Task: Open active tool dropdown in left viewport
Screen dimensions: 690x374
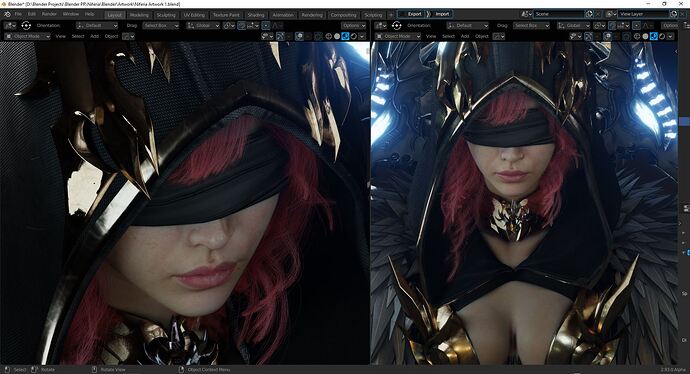Action: pyautogui.click(x=11, y=26)
